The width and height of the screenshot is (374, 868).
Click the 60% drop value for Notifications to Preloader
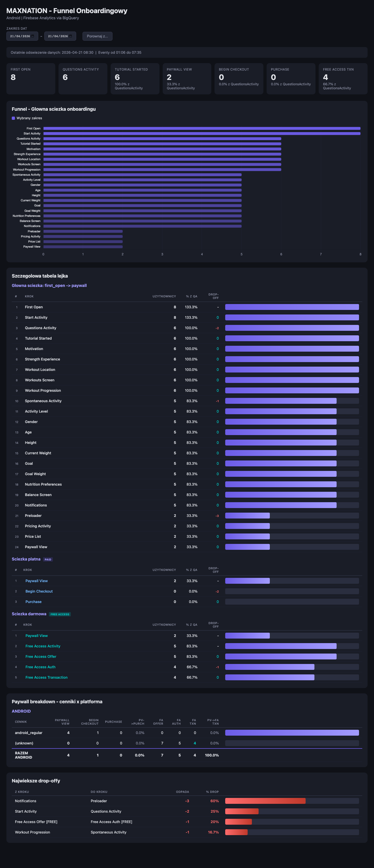[x=215, y=801]
